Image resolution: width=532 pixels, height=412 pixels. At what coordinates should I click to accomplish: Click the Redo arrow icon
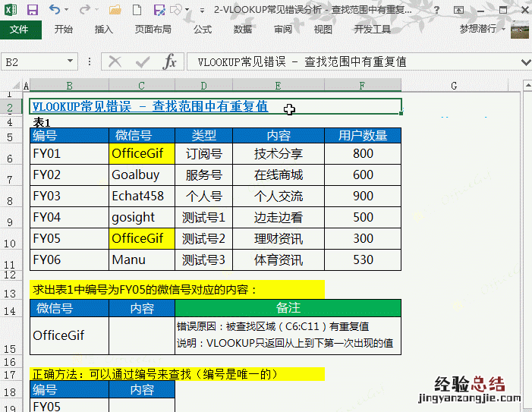[83, 11]
